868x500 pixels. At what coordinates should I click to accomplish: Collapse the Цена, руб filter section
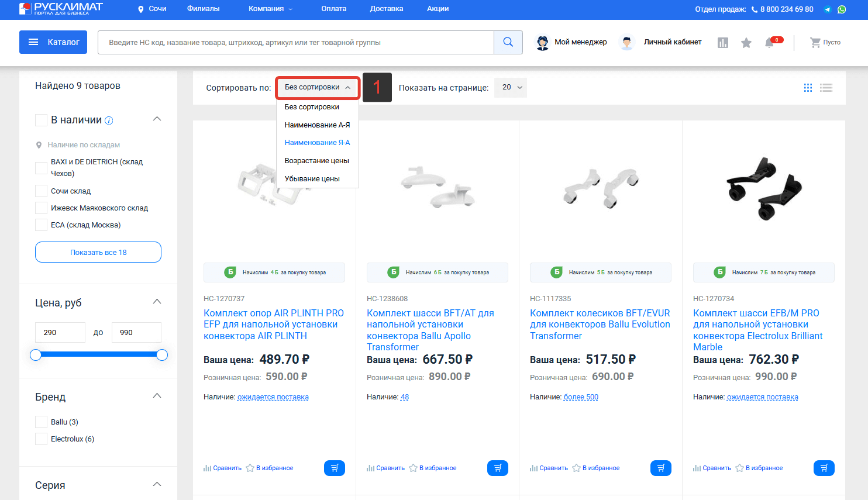157,302
